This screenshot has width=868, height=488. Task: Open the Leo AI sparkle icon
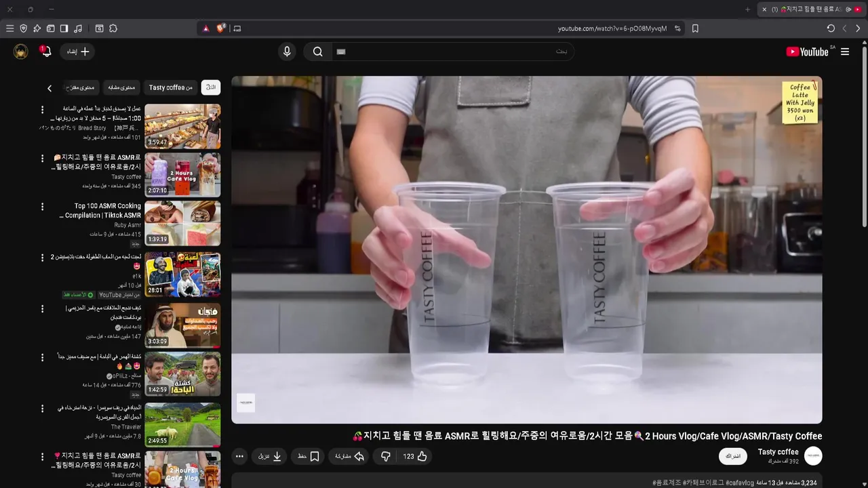pyautogui.click(x=37, y=28)
